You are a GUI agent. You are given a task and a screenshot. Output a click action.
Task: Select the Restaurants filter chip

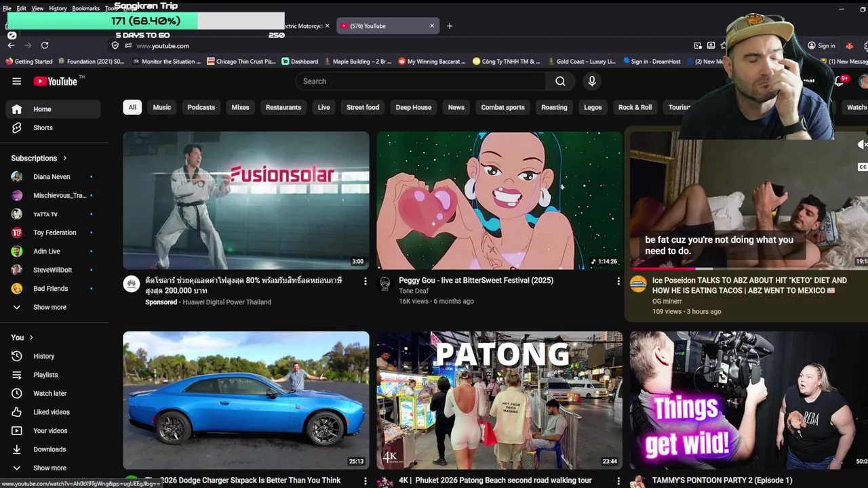[x=283, y=107]
